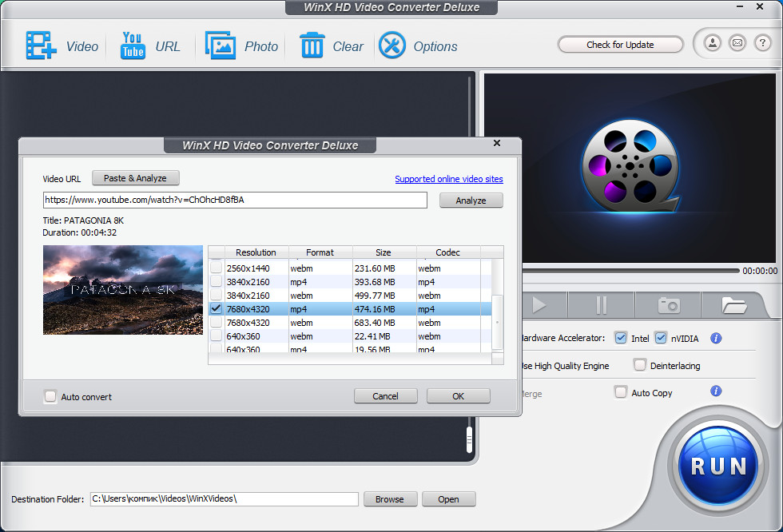Click the Clear trash icon
Viewport: 783px width, 532px height.
click(312, 46)
